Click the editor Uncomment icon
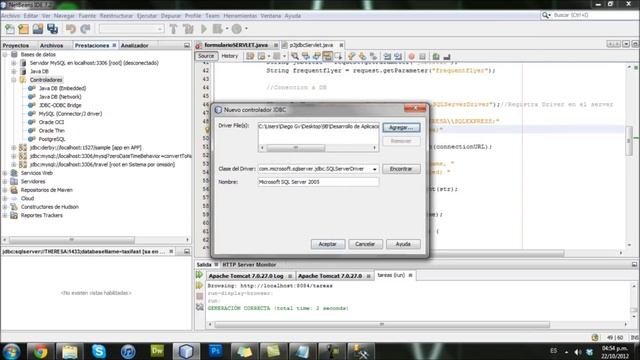 447,56
